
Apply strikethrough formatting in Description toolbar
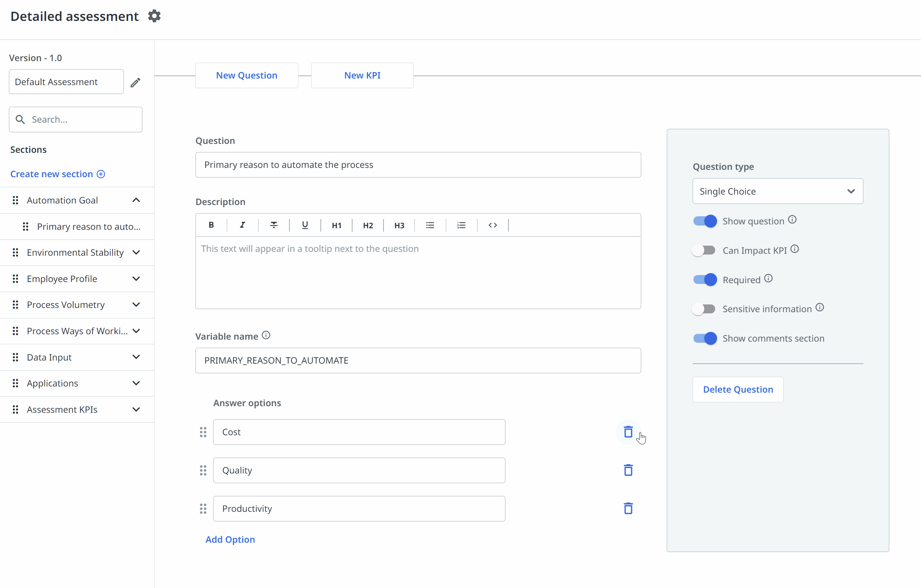coord(274,225)
